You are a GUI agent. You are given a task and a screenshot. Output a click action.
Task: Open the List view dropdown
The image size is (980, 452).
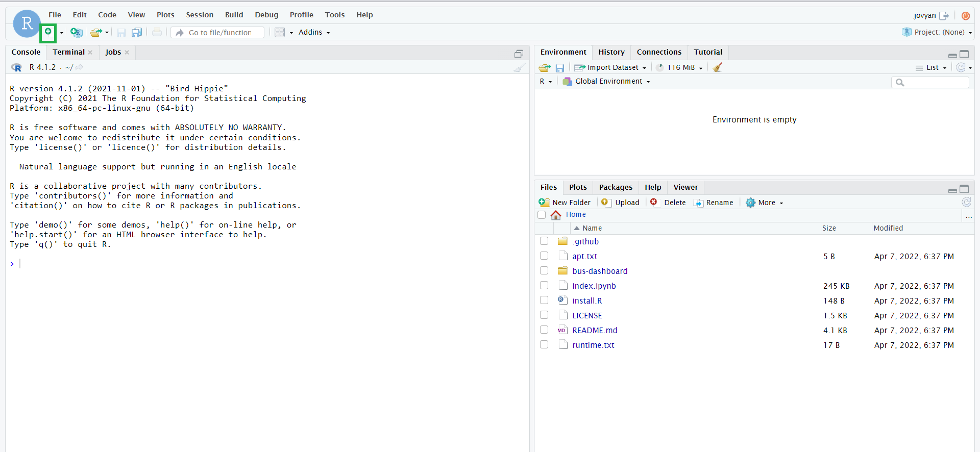point(932,67)
